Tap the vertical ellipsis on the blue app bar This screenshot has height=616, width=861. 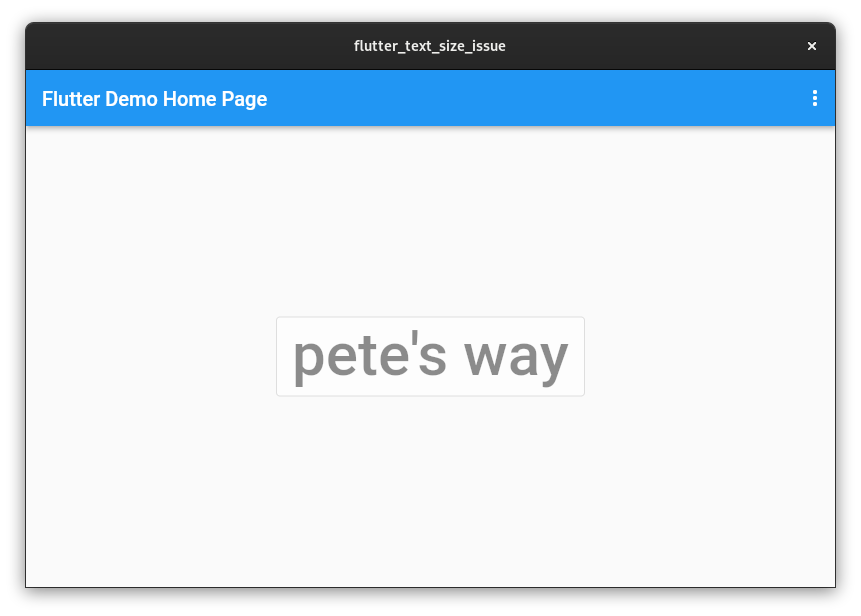[815, 98]
